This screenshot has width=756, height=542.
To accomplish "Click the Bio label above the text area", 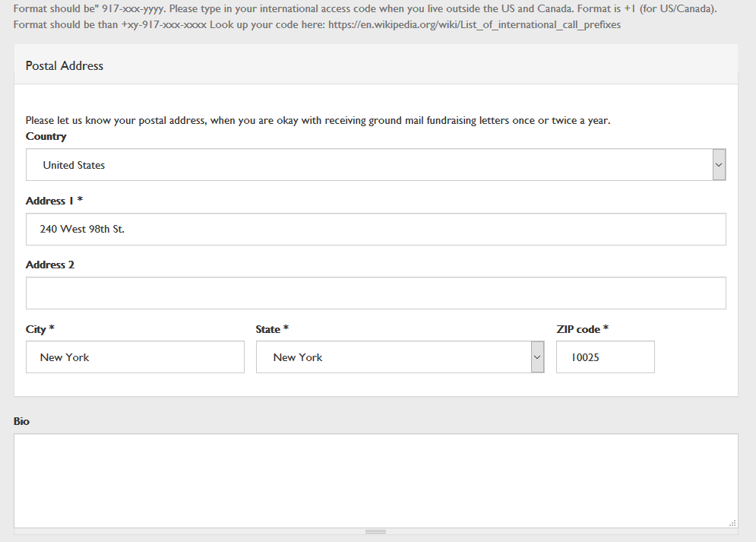I will [21, 421].
